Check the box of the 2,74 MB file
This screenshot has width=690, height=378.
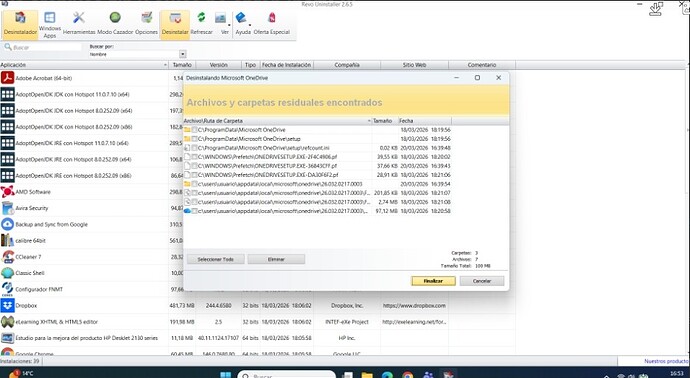tap(194, 202)
